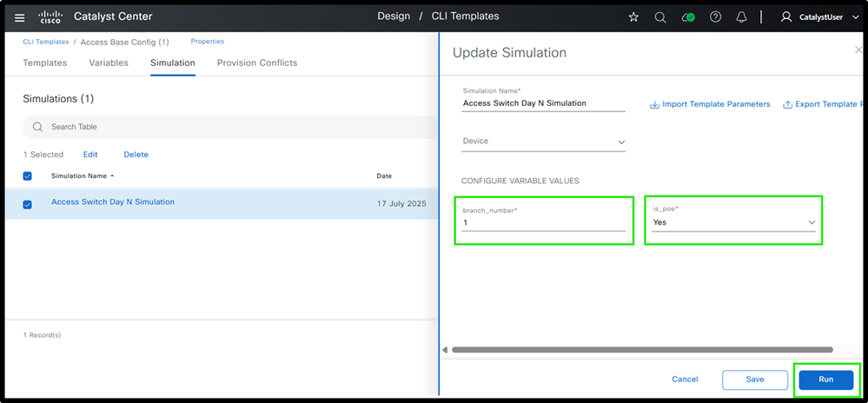Toggle the select-all checkbox in table header
Screen dimensions: 868x403
click(27, 175)
